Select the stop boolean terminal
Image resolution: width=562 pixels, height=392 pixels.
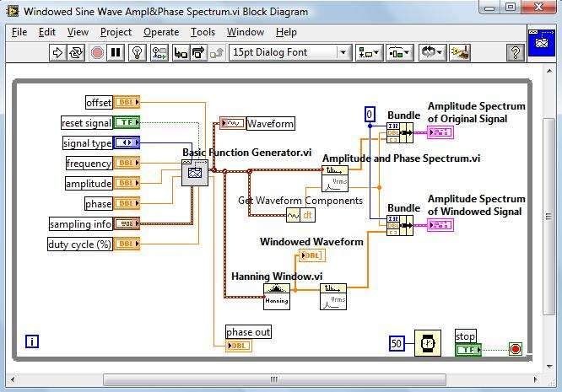tap(468, 350)
